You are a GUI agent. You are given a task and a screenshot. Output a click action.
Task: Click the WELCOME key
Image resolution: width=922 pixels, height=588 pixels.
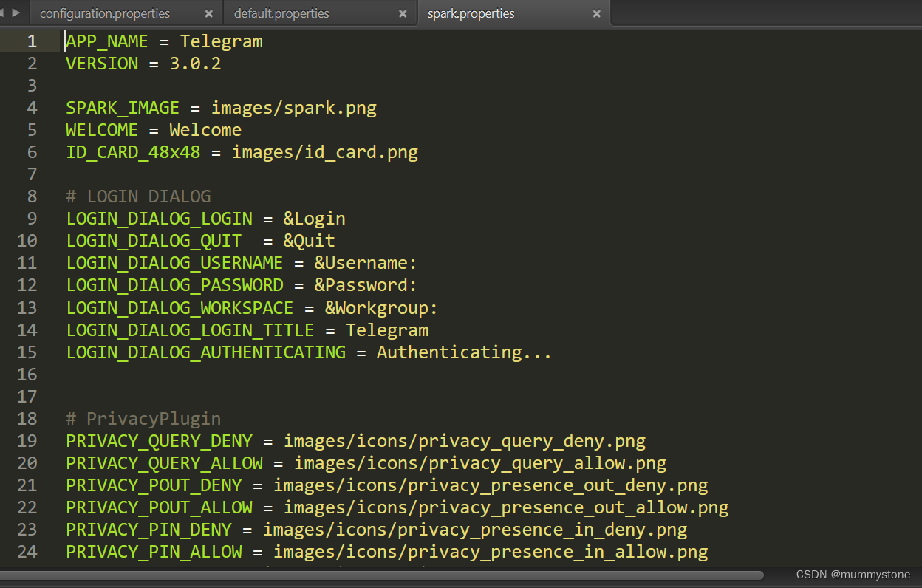(x=102, y=130)
